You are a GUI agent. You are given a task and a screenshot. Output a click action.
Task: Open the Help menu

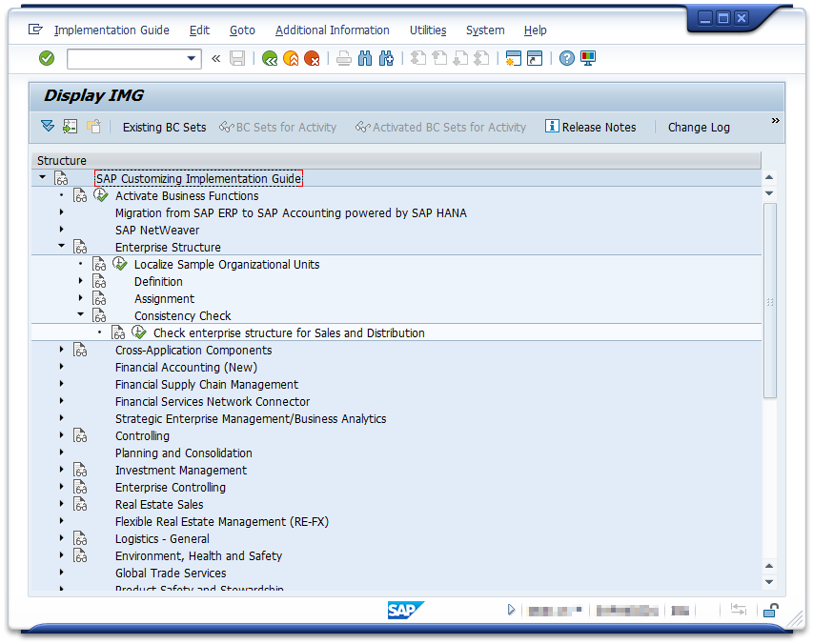pyautogui.click(x=535, y=30)
